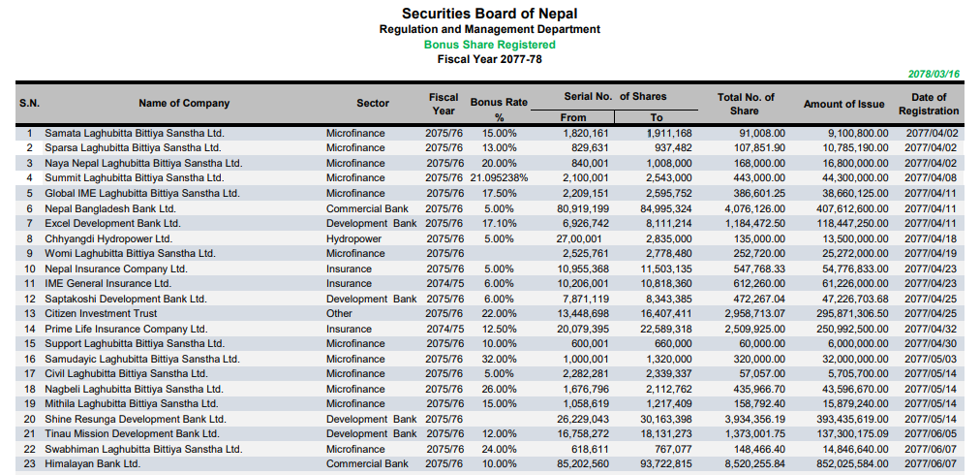The height and width of the screenshot is (475, 980).
Task: Click the 'Amount of Issue' column header
Action: pyautogui.click(x=843, y=104)
